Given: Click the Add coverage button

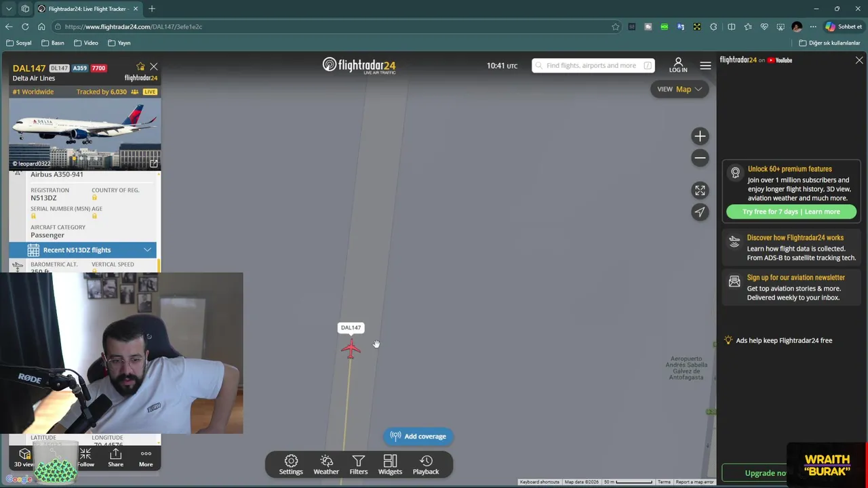Looking at the screenshot, I should click(x=418, y=436).
